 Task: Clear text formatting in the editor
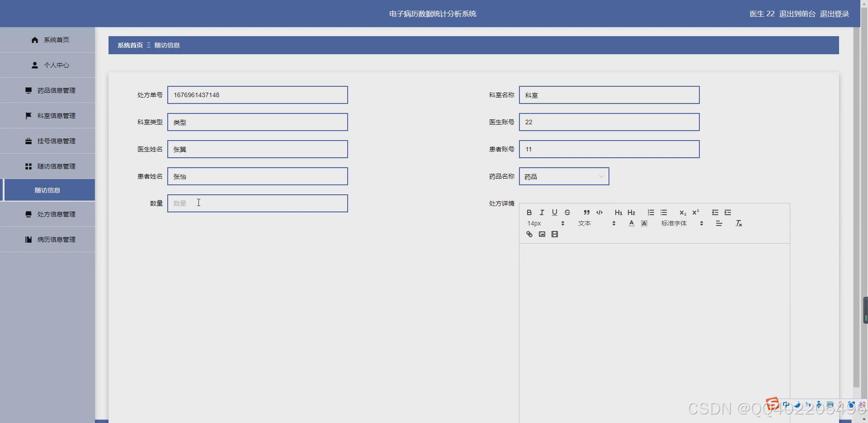pyautogui.click(x=739, y=223)
